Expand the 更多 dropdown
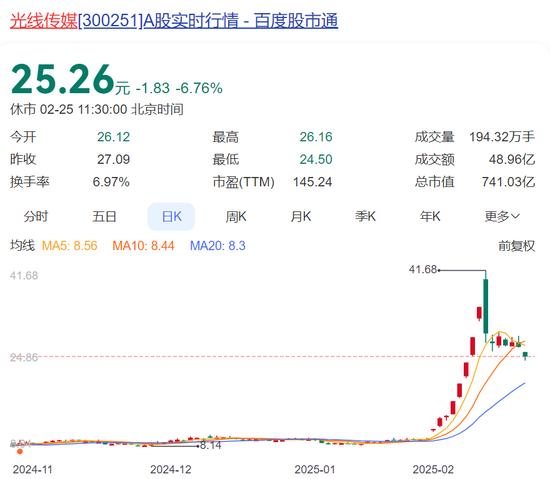The height and width of the screenshot is (479, 550). (x=502, y=216)
